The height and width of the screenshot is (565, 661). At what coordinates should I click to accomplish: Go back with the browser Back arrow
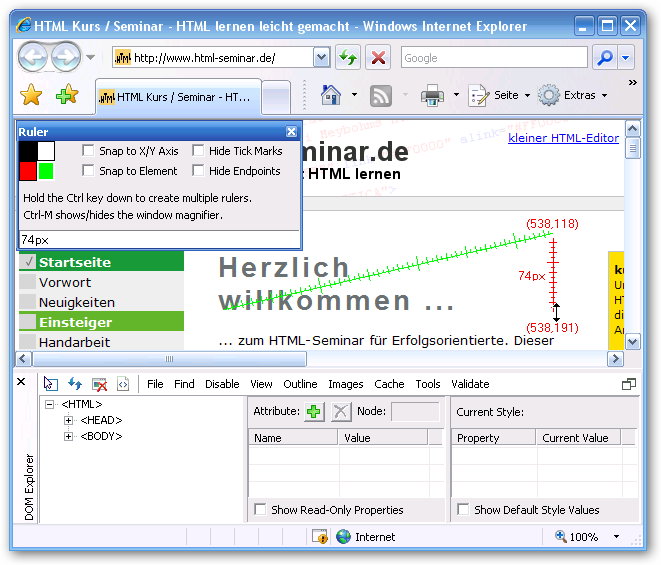(32, 57)
